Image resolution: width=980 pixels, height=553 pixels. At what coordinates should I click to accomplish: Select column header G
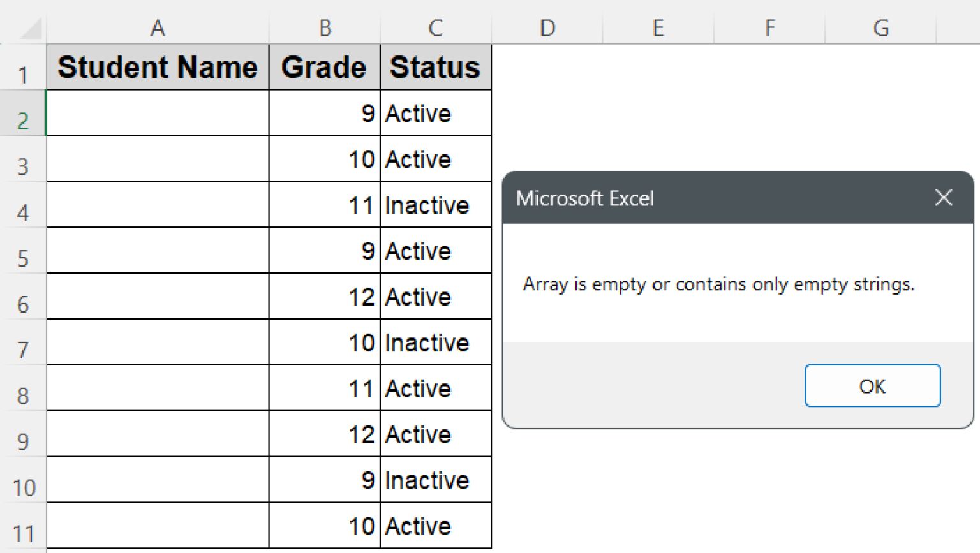[x=880, y=28]
